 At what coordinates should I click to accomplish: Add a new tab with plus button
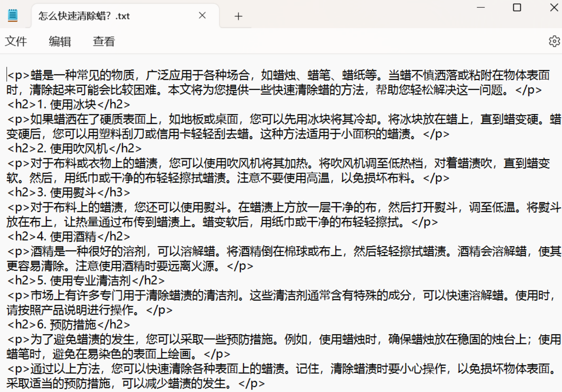[x=238, y=16]
